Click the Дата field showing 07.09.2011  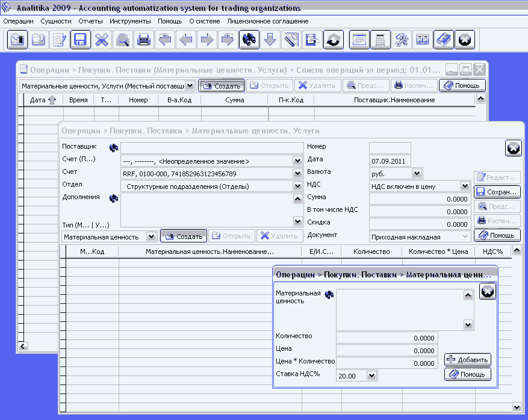[390, 161]
